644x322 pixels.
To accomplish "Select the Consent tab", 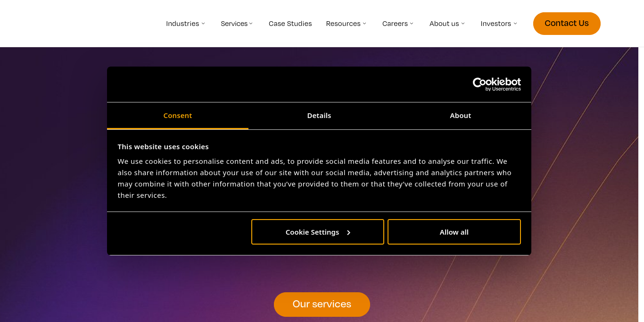I will [178, 115].
